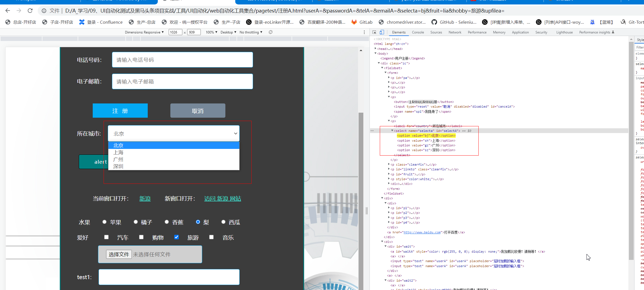Click the viewport width field showing 1026
The height and width of the screenshot is (290, 644).
point(175,32)
